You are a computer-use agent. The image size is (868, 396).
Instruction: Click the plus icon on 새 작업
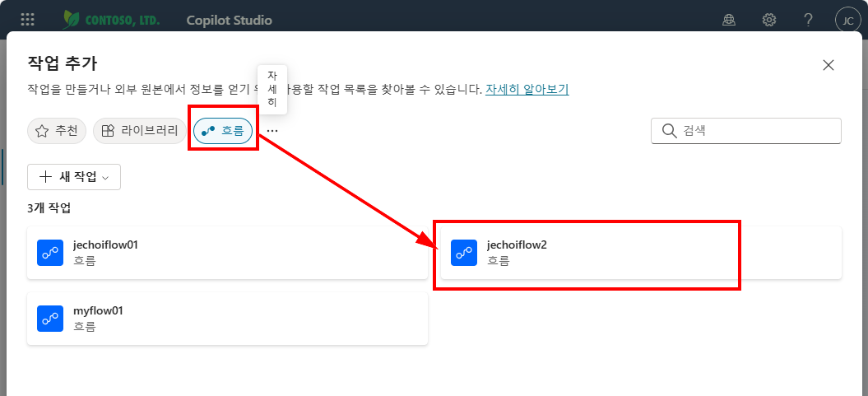pyautogui.click(x=45, y=177)
